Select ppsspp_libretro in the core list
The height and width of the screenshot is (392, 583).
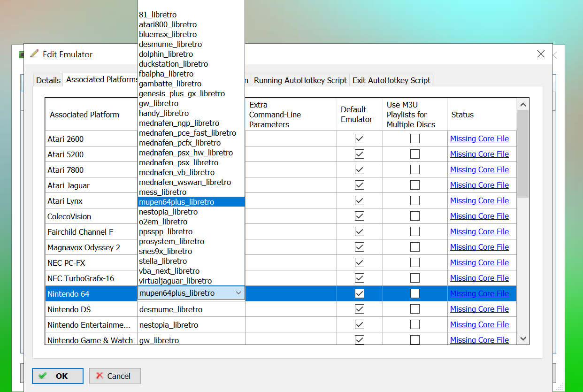(x=191, y=231)
